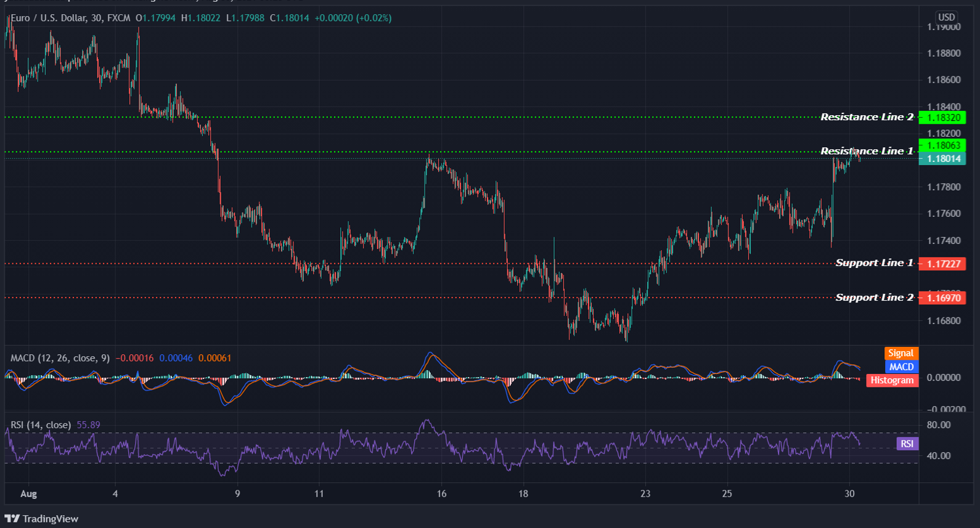Click the high value H1.18022 in the header

point(200,18)
